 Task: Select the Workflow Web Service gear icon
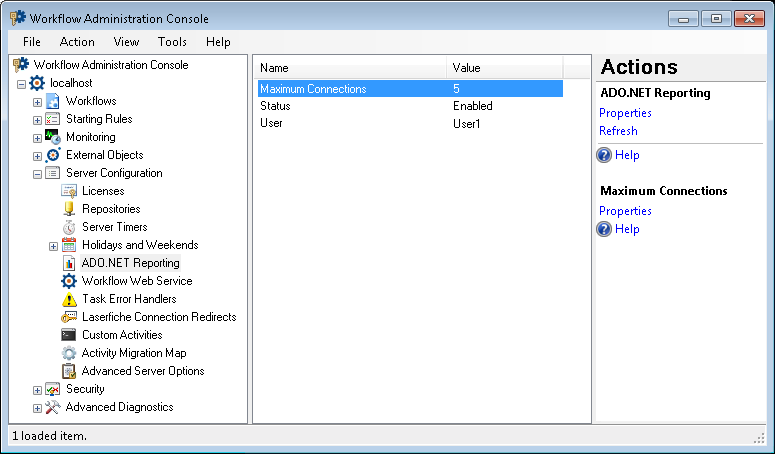[x=69, y=281]
